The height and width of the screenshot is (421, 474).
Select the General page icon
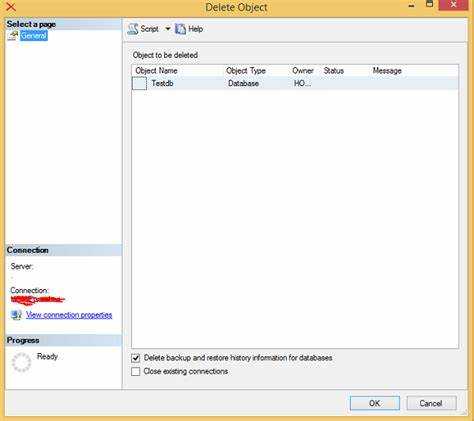pyautogui.click(x=13, y=35)
